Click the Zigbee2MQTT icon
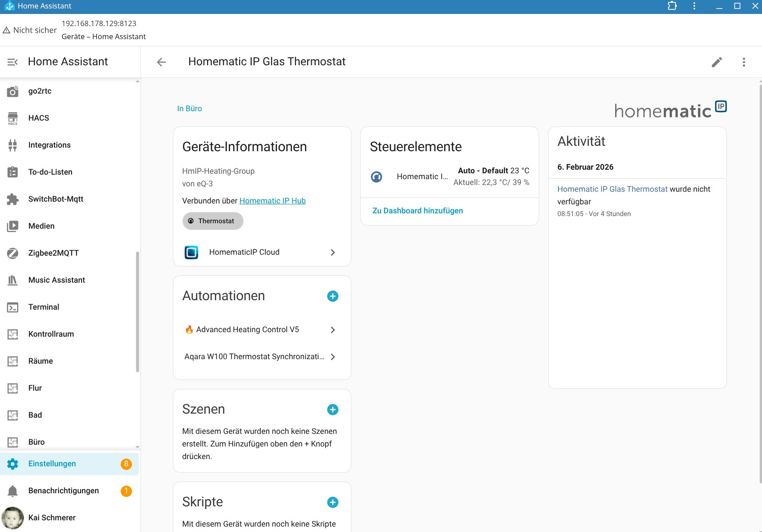 tap(13, 253)
